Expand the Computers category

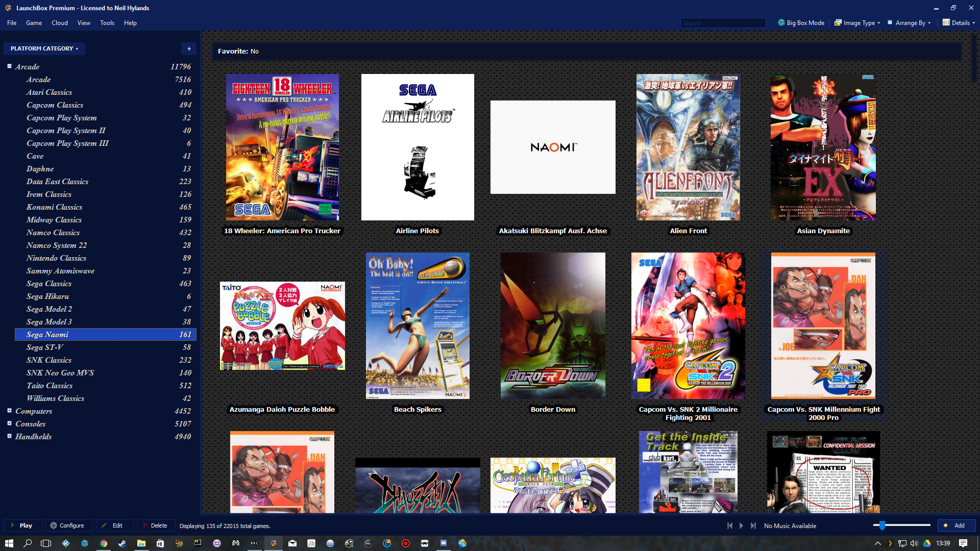tap(9, 411)
